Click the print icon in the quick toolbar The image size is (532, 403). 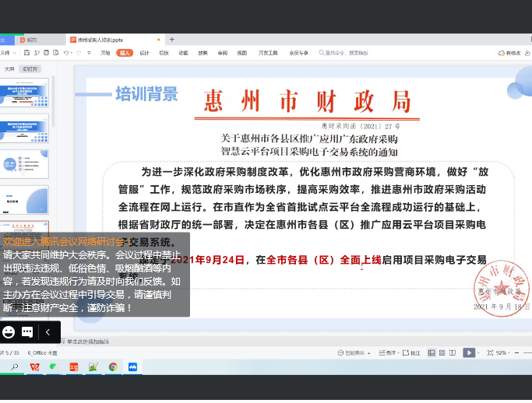[47, 53]
